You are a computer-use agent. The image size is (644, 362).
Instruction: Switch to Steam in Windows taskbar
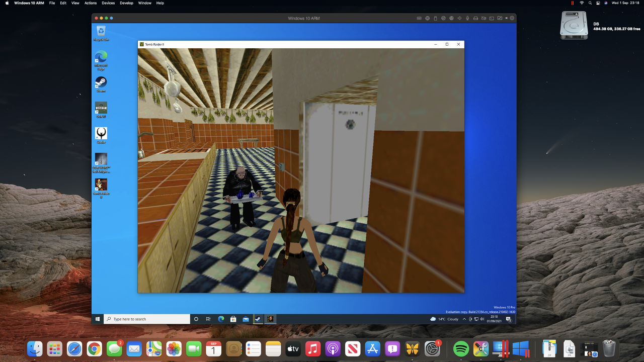(x=258, y=319)
